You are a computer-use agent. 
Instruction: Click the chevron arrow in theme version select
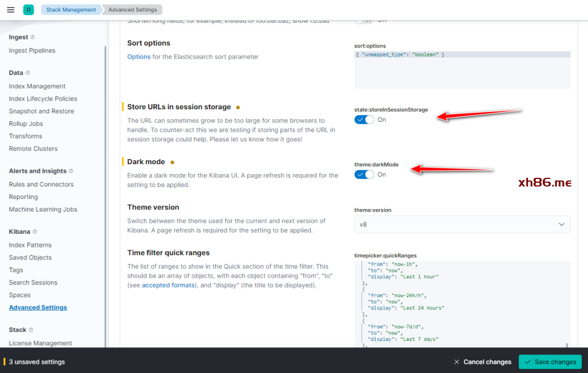tap(561, 225)
